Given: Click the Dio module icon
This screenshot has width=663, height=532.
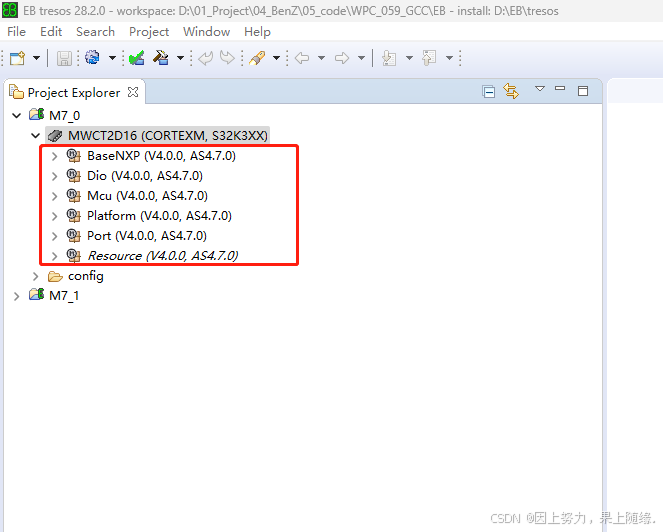Looking at the screenshot, I should pyautogui.click(x=74, y=176).
